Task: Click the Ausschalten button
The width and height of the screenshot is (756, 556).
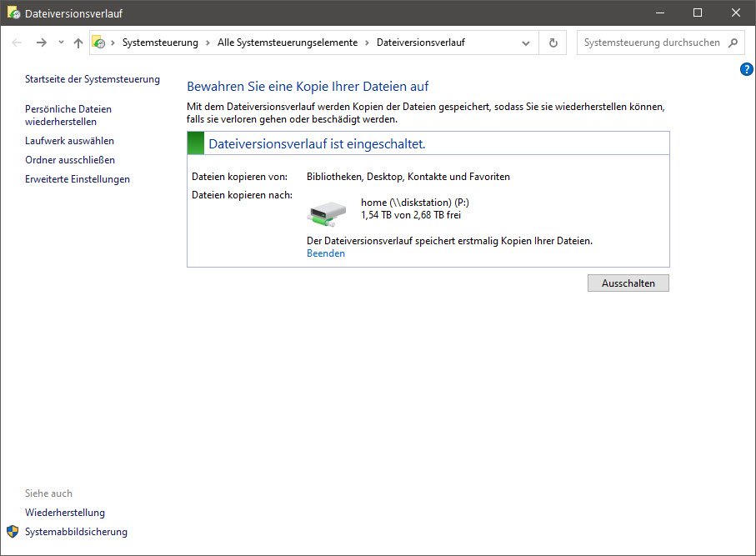Action: click(628, 283)
